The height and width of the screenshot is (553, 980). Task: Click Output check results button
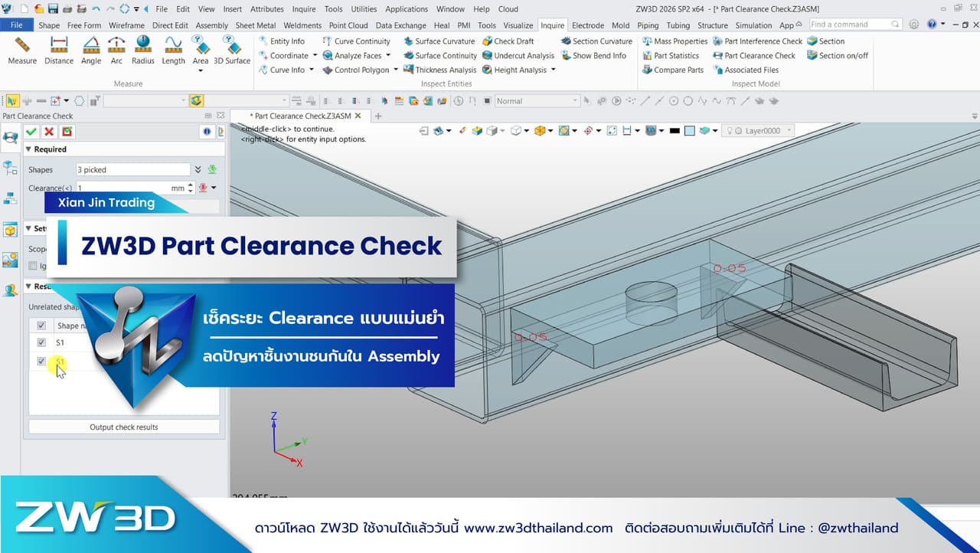[x=124, y=427]
